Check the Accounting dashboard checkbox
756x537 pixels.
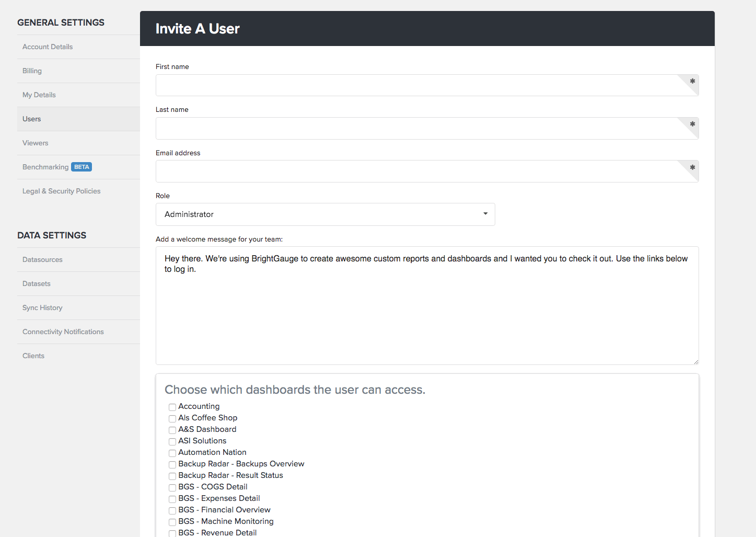click(172, 407)
